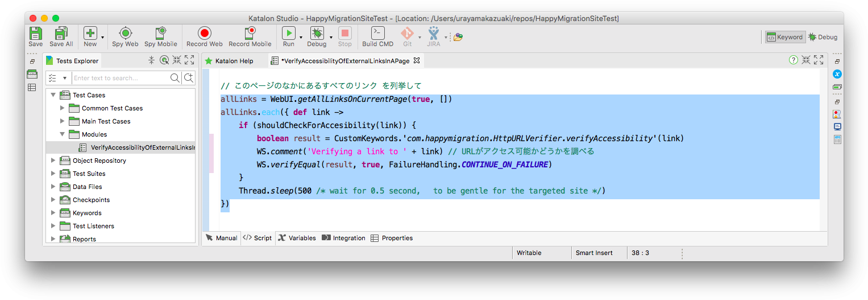Open the Console monitor icon in right sidebar

click(x=837, y=126)
